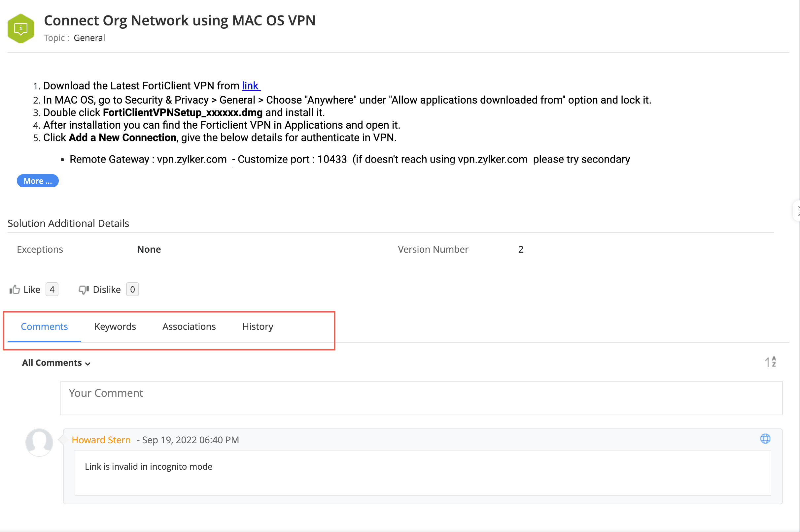
Task: Click the Dislike count badge
Action: pos(132,289)
